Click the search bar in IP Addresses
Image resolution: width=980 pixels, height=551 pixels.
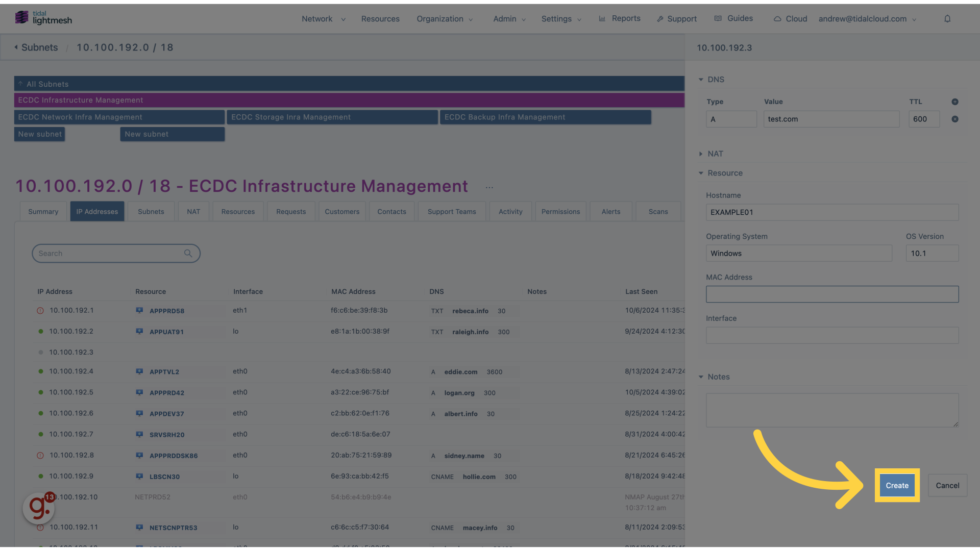point(116,253)
